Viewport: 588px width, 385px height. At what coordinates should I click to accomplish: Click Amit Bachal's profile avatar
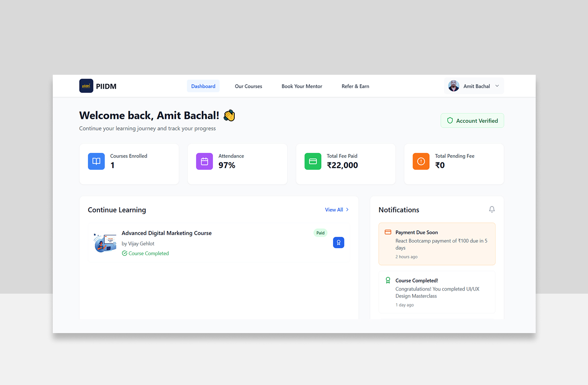click(x=453, y=86)
